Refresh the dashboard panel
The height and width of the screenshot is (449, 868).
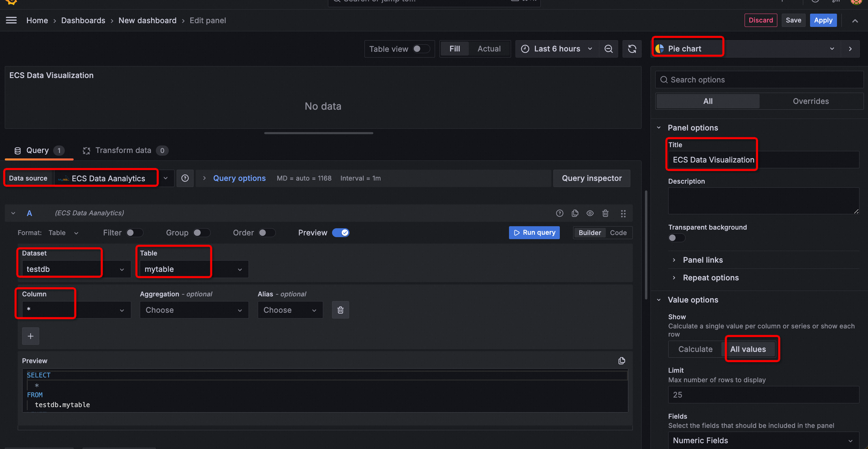click(632, 49)
